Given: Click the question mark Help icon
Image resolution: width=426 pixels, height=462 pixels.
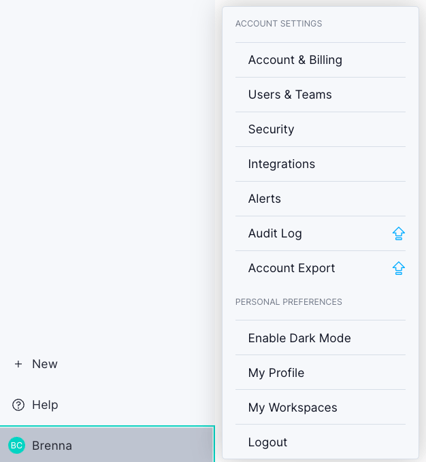Looking at the screenshot, I should [18, 405].
